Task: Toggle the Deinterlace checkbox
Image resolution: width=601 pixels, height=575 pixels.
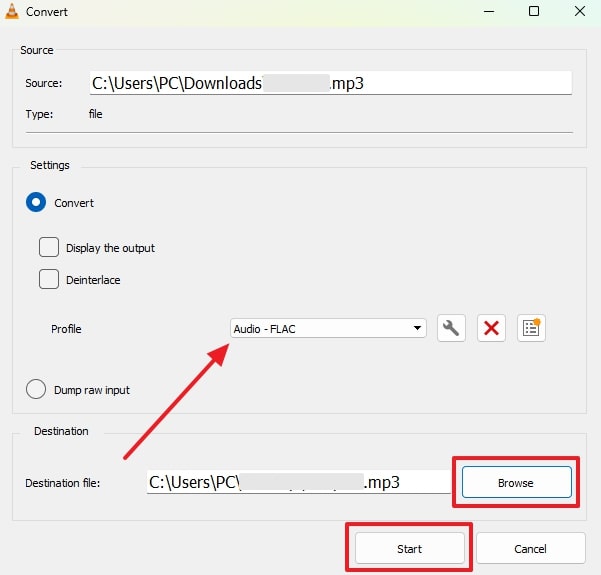Action: 49,280
